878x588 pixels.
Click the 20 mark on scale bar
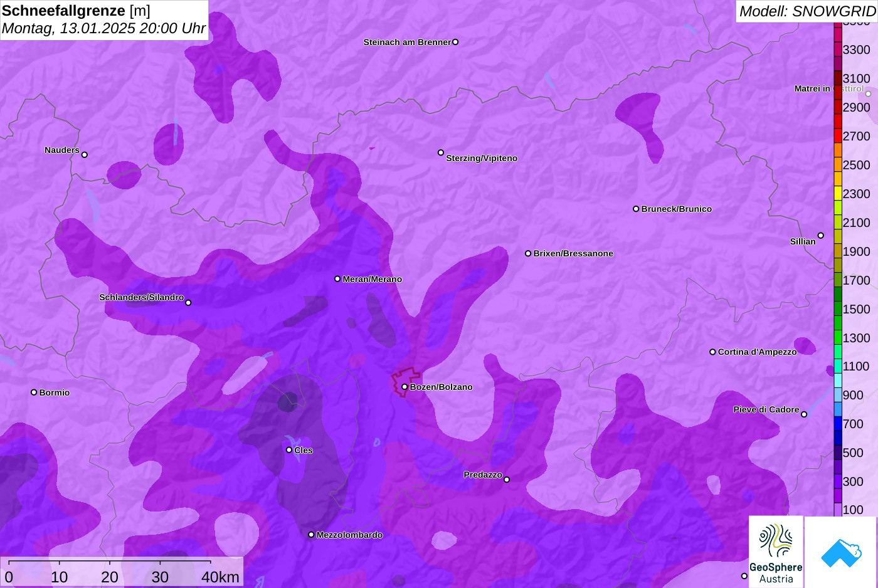(x=110, y=577)
